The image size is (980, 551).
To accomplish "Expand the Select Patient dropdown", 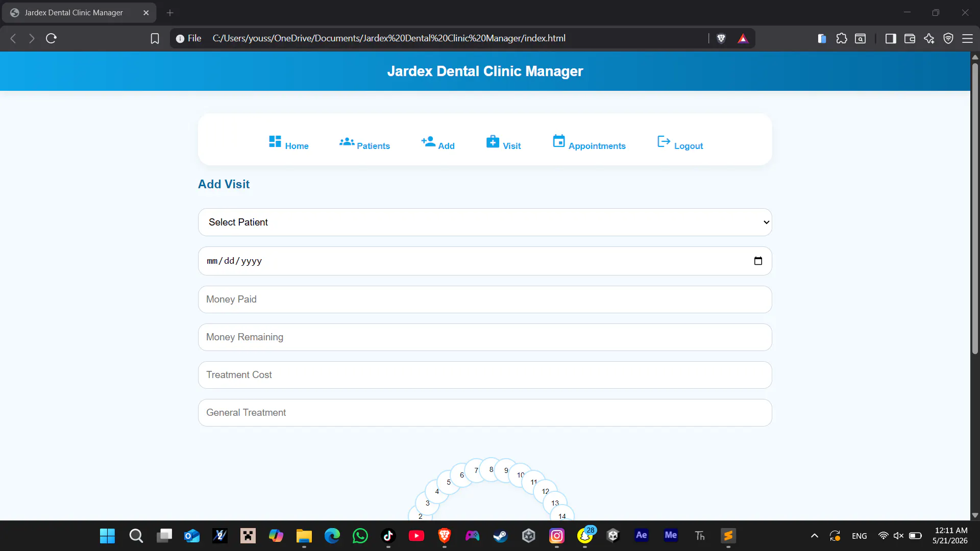I will click(485, 222).
